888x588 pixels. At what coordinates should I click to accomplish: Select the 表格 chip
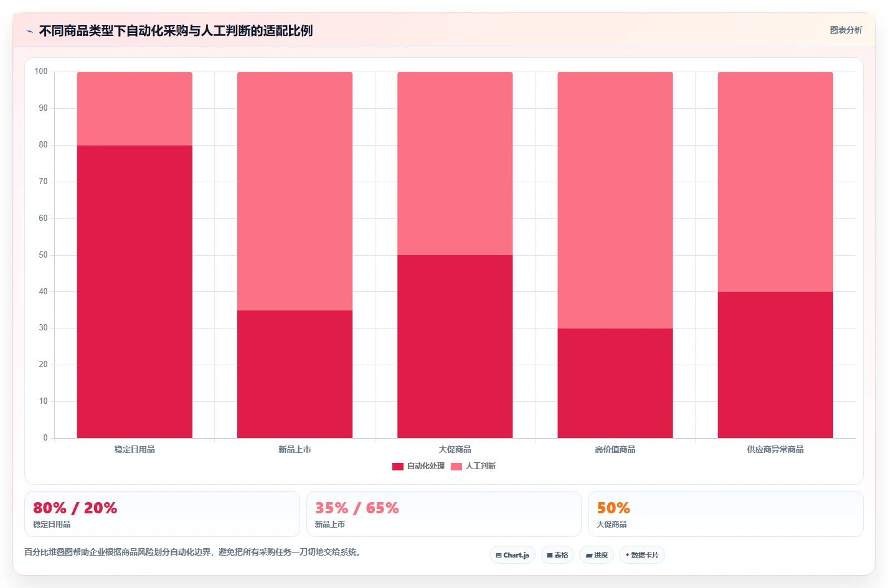click(557, 555)
